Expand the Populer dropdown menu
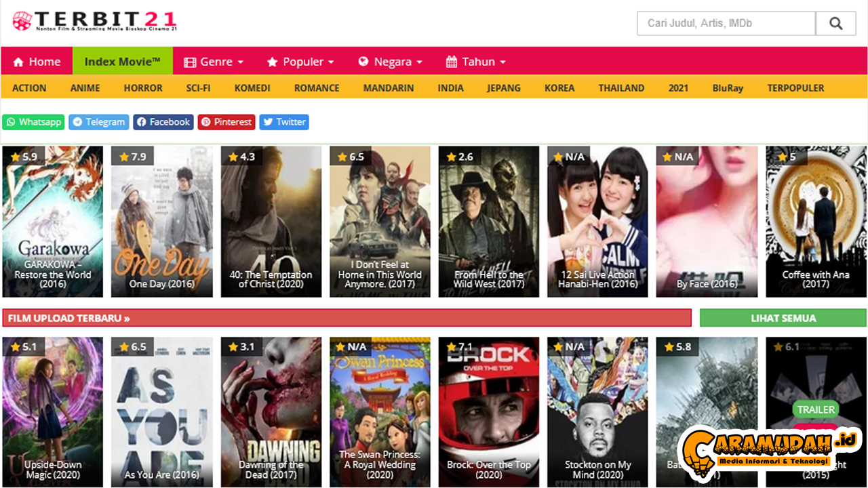868x488 pixels. click(x=300, y=62)
